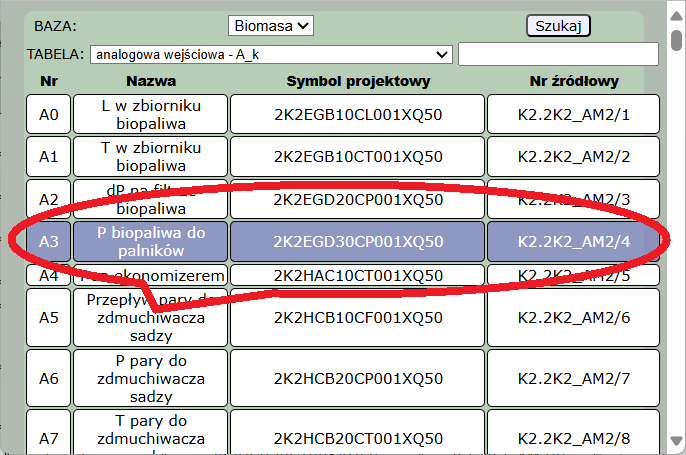
Task: Focus the search text field beside TABELA
Action: click(557, 54)
